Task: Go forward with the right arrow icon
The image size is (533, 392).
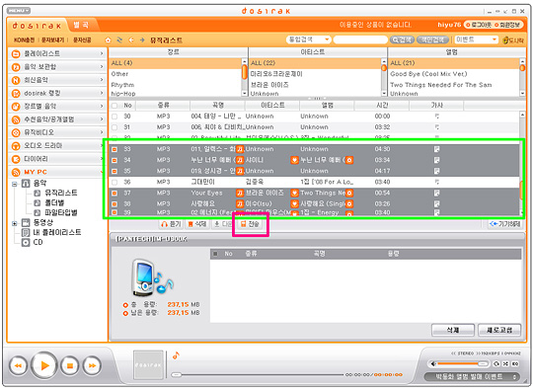Action: tap(142, 40)
